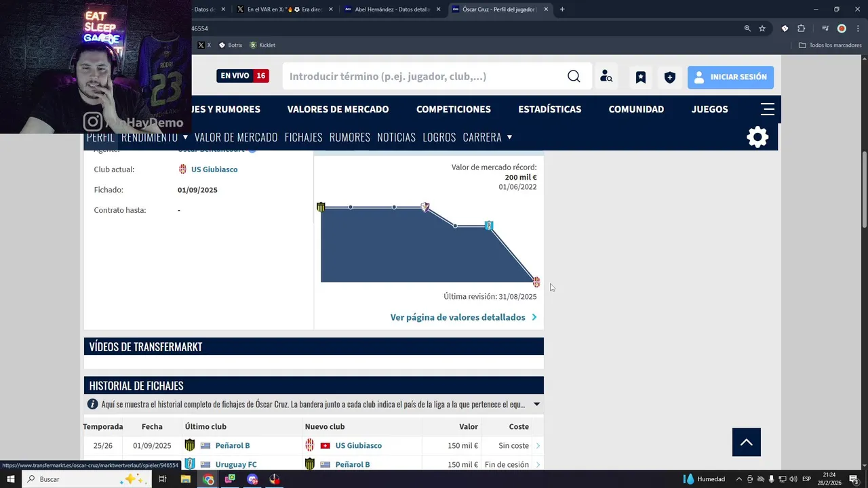Click the Introducir término search field
Viewport: 868px width, 488px height.
tap(425, 77)
